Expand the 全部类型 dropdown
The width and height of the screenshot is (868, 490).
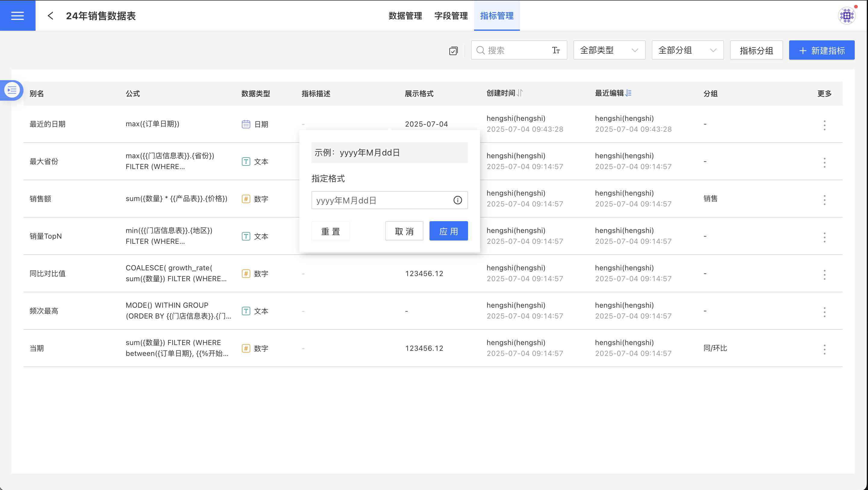(609, 50)
